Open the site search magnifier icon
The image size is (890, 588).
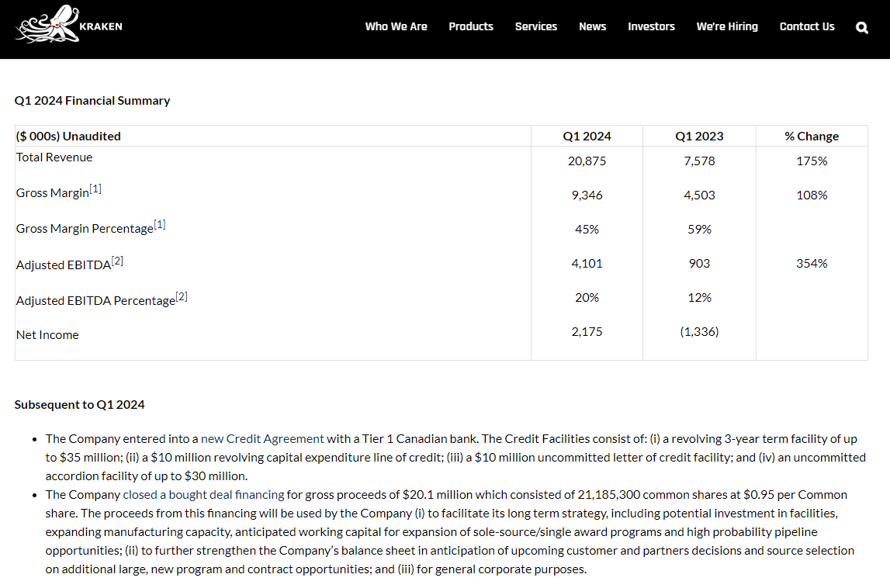861,27
